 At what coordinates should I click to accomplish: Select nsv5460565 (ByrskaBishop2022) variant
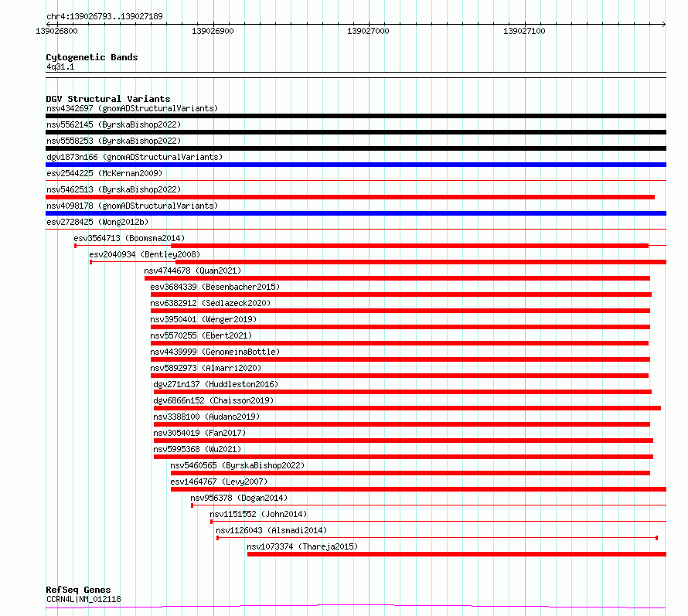pos(237,465)
